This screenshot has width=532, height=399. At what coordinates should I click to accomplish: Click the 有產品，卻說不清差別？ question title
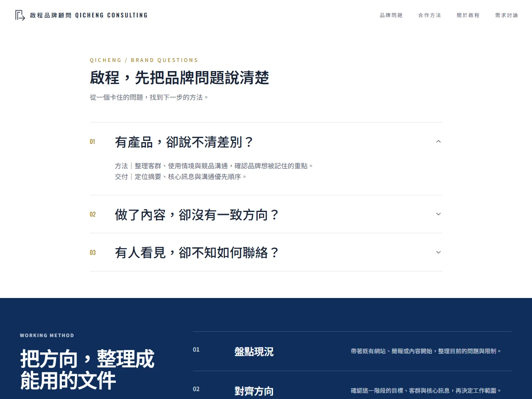(184, 142)
